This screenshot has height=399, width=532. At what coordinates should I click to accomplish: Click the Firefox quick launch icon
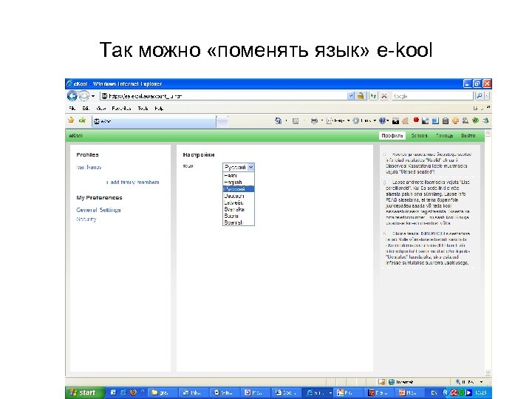[133, 392]
